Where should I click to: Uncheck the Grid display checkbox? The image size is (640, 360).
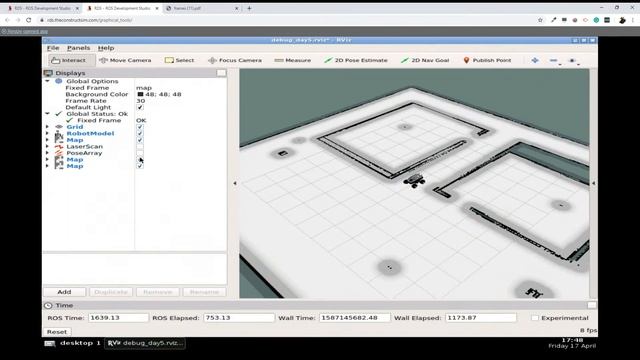(140, 127)
